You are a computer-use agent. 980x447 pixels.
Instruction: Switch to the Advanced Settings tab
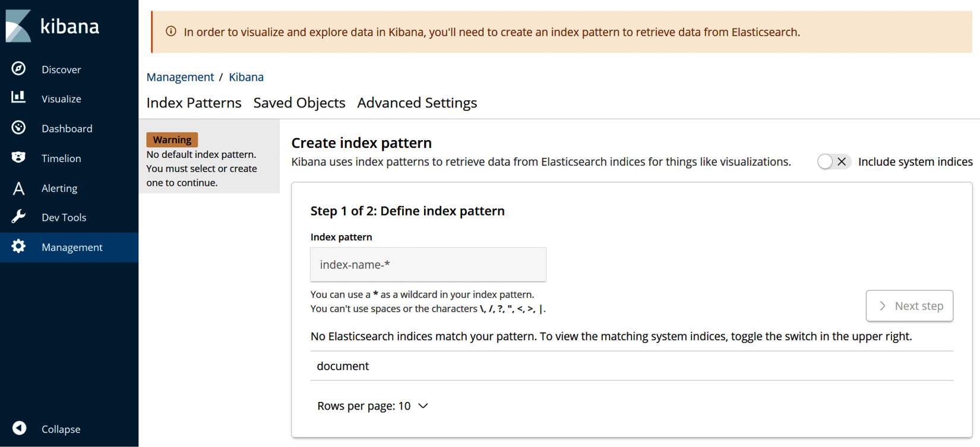pos(417,103)
